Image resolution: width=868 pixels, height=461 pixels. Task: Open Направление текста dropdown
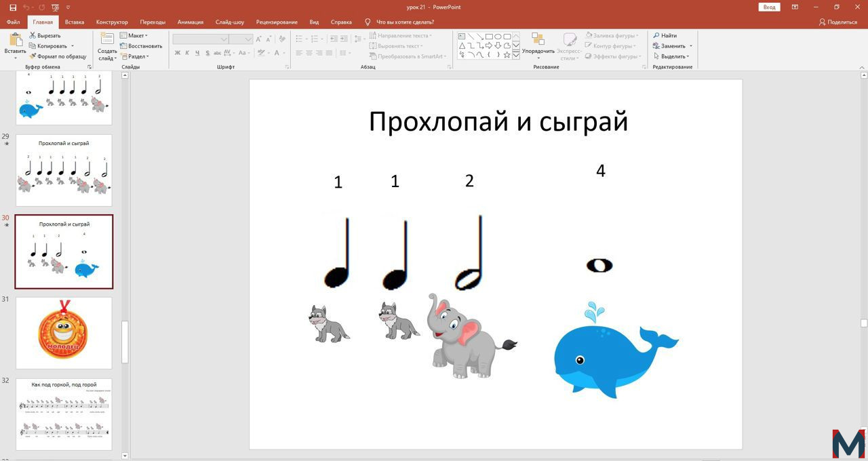pos(401,35)
